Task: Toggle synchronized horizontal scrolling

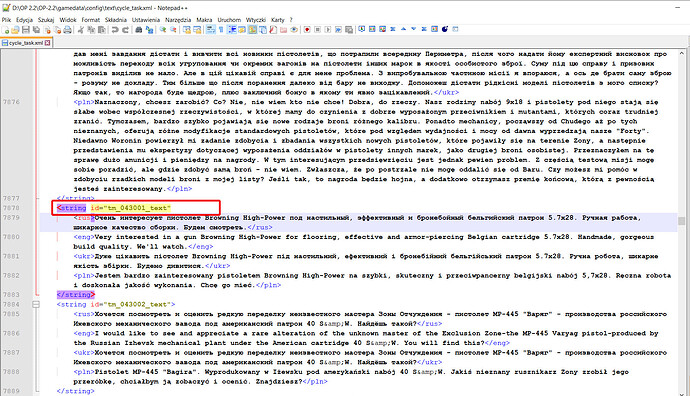Action: pyautogui.click(x=197, y=29)
